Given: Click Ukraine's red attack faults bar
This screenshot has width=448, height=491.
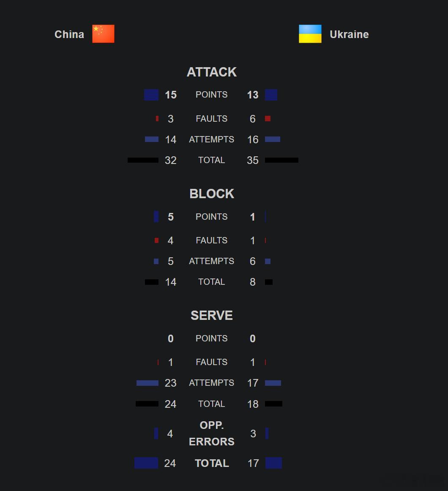Looking at the screenshot, I should pyautogui.click(x=268, y=118).
